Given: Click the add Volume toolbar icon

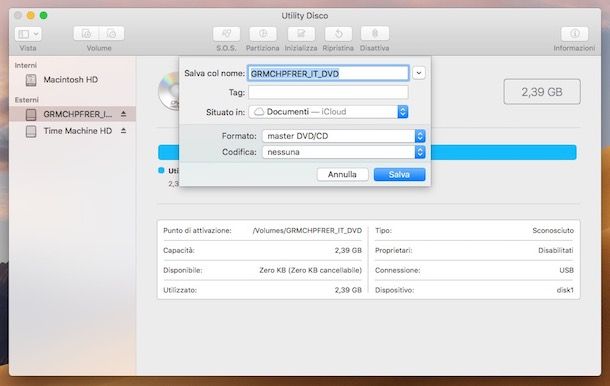Looking at the screenshot, I should tap(86, 34).
